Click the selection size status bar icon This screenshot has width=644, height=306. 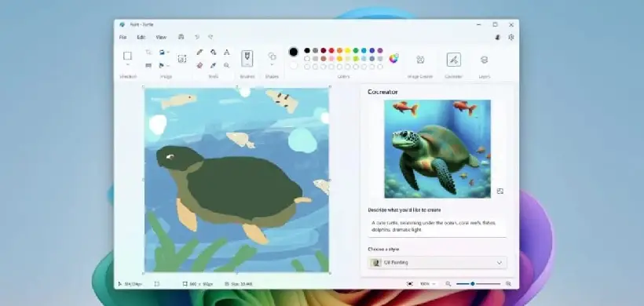157,284
